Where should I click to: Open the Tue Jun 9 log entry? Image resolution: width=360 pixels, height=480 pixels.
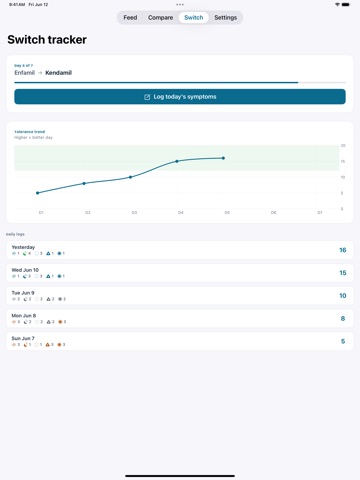pyautogui.click(x=180, y=296)
